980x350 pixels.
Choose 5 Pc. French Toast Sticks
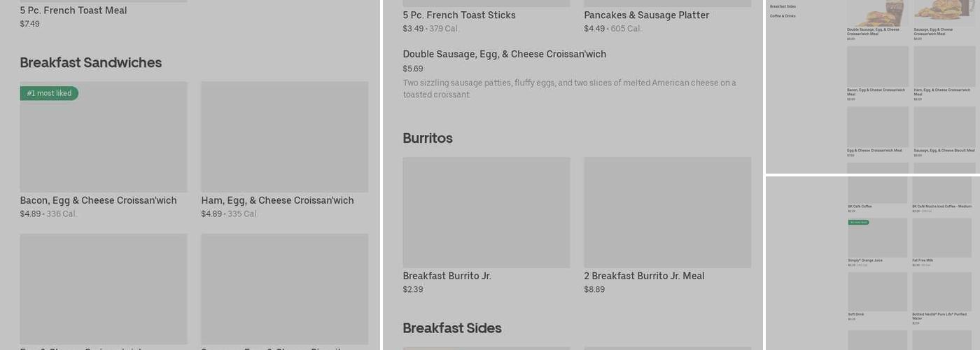coord(458,15)
